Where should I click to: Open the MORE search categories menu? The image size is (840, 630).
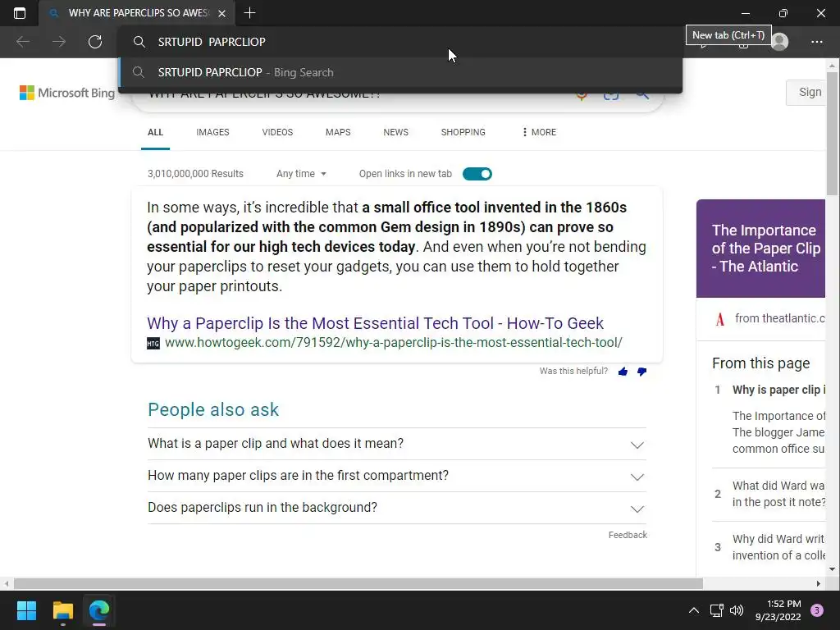tap(539, 132)
